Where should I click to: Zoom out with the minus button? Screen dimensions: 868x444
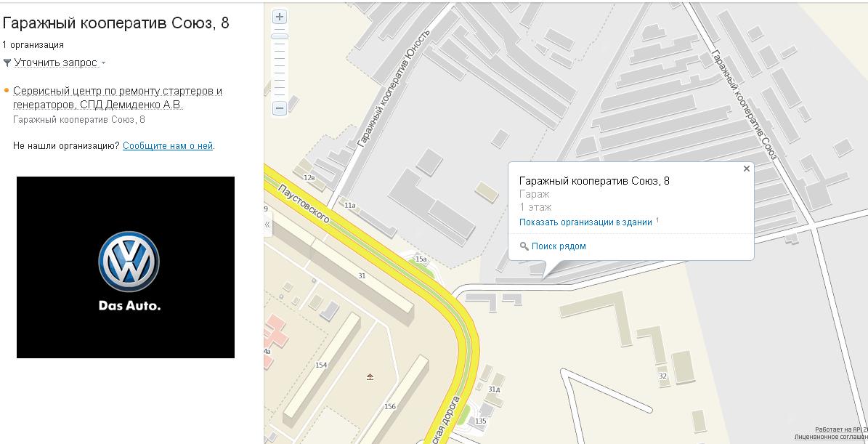coord(280,108)
